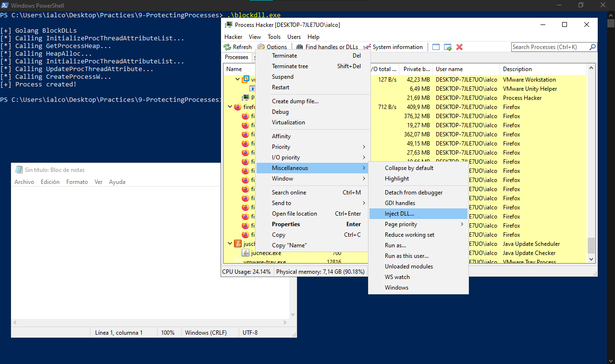Screen dimensions: 615x364
Task: Click the Process Hacker title bar icon
Action: [229, 24]
